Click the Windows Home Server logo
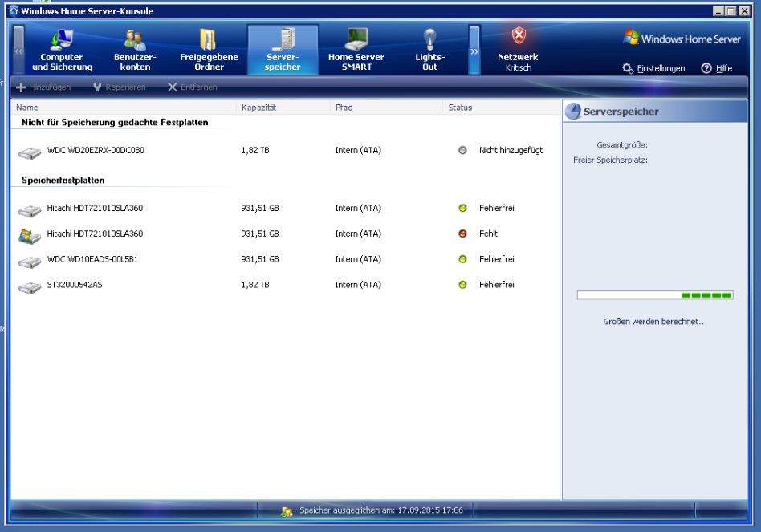Image resolution: width=761 pixels, height=532 pixels. coord(682,39)
